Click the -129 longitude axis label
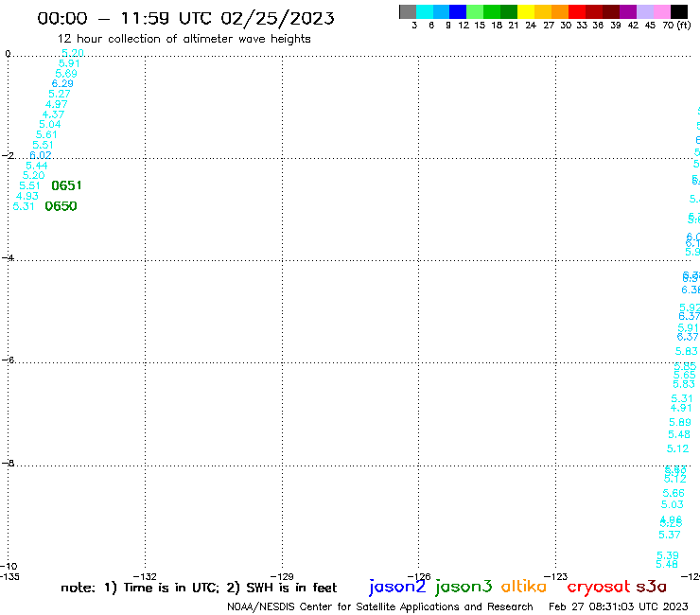Image resolution: width=700 pixels, height=615 pixels. pyautogui.click(x=282, y=576)
